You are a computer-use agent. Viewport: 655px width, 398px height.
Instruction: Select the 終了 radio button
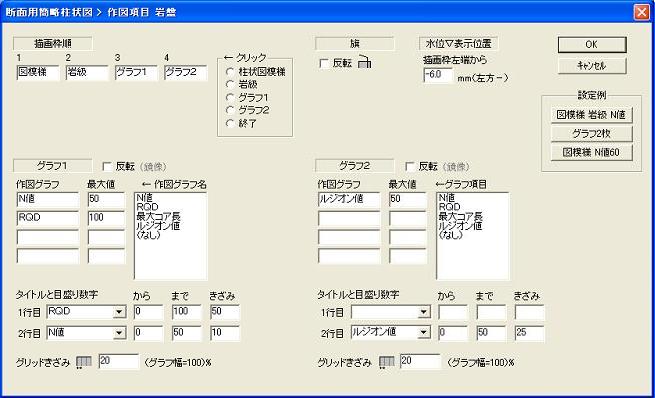(x=230, y=124)
